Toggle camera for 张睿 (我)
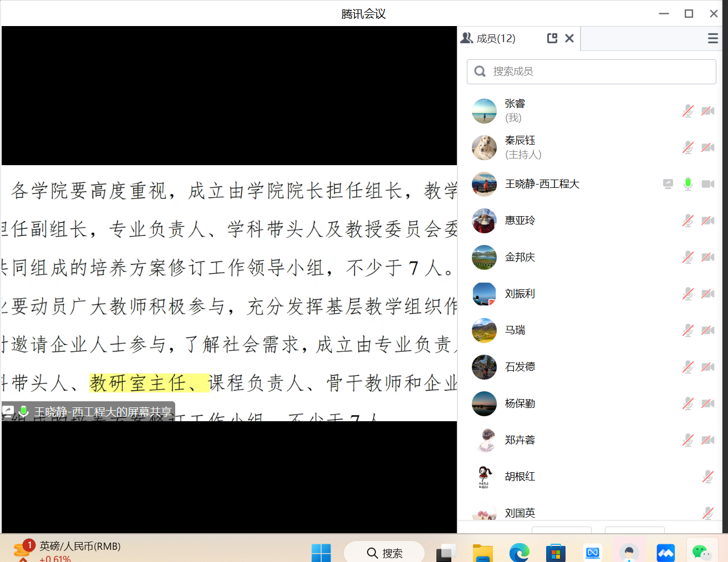 [x=707, y=111]
